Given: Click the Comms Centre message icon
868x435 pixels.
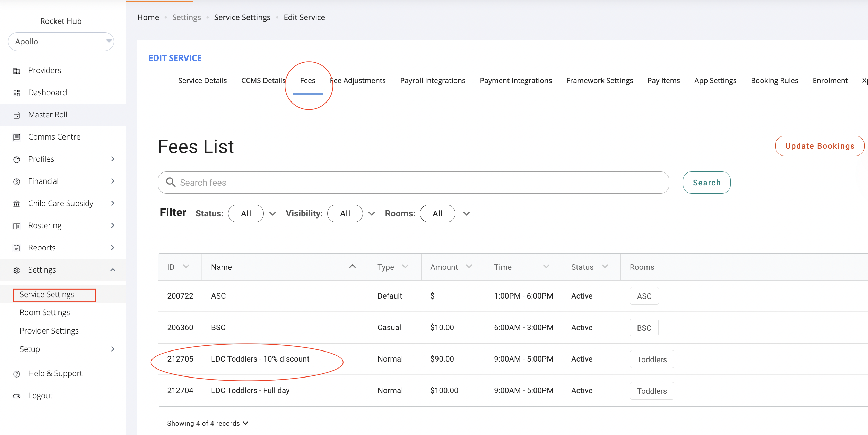Looking at the screenshot, I should point(17,137).
